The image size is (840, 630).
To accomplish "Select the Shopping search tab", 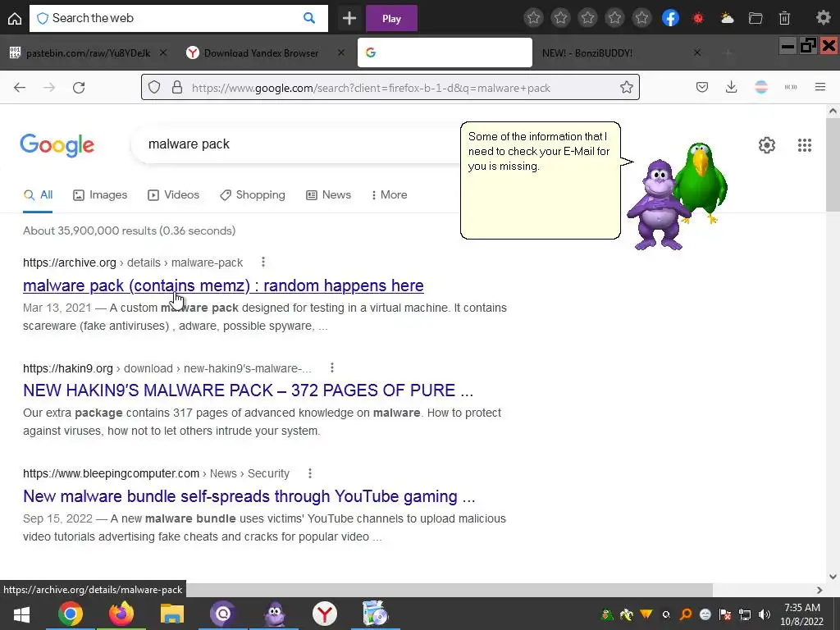I will tap(253, 195).
